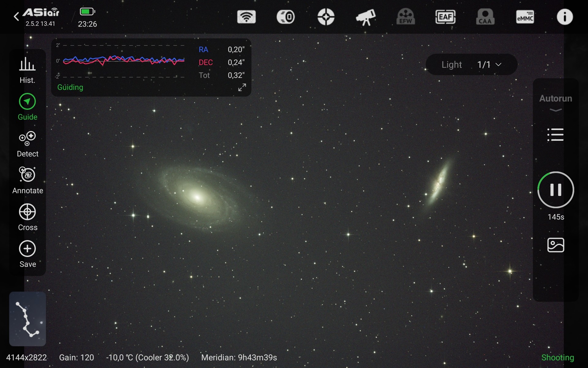Image resolution: width=588 pixels, height=368 pixels.
Task: Open the main camera settings icon
Action: pyautogui.click(x=286, y=17)
